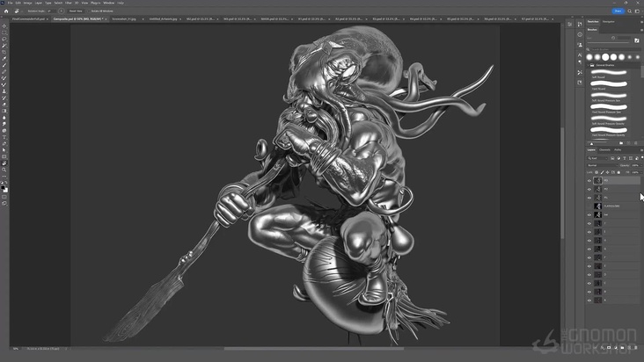The height and width of the screenshot is (362, 644).
Task: Set the foreground color swatch
Action: 3,188
